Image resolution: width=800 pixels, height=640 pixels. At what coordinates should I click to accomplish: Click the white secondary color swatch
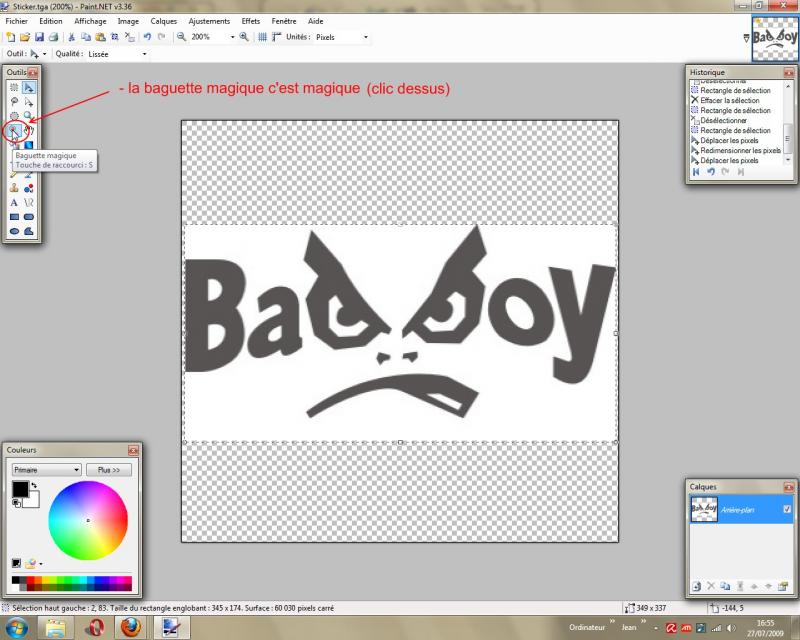click(34, 501)
